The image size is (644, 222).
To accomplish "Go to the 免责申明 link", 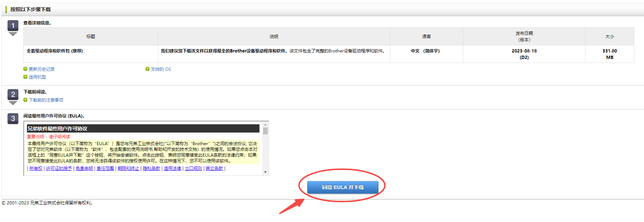I will pos(84,168).
